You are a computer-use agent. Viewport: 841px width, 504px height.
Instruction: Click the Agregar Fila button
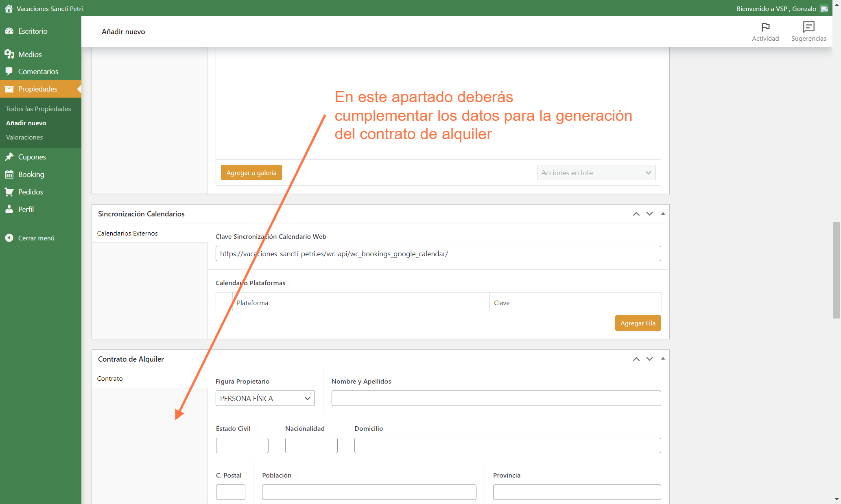[638, 323]
